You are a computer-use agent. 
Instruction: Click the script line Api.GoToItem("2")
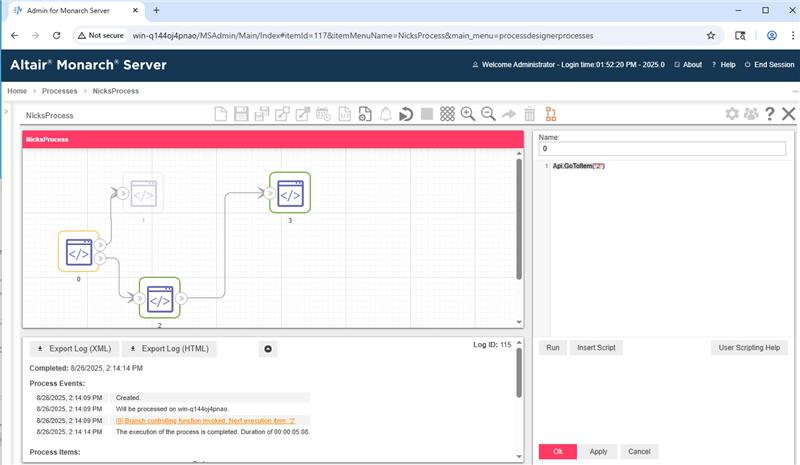(579, 166)
